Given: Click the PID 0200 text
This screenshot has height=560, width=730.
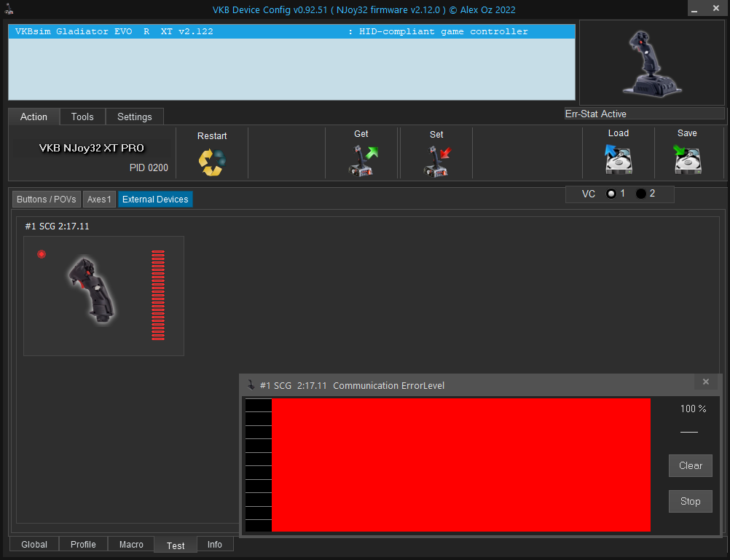Looking at the screenshot, I should pyautogui.click(x=149, y=167).
